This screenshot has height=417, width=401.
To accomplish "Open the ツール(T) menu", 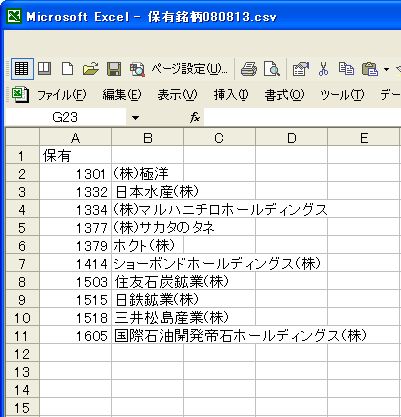I will [342, 95].
